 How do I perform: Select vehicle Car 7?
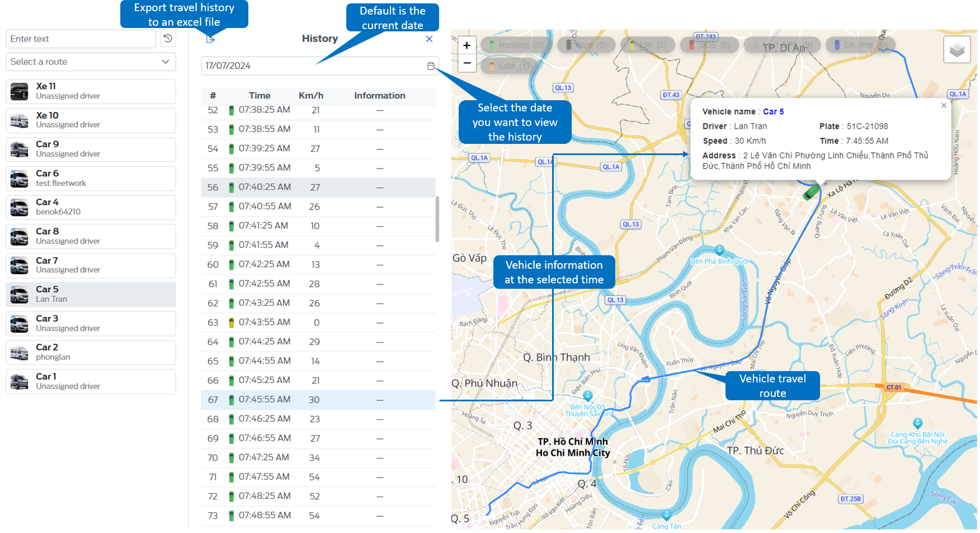(x=91, y=265)
